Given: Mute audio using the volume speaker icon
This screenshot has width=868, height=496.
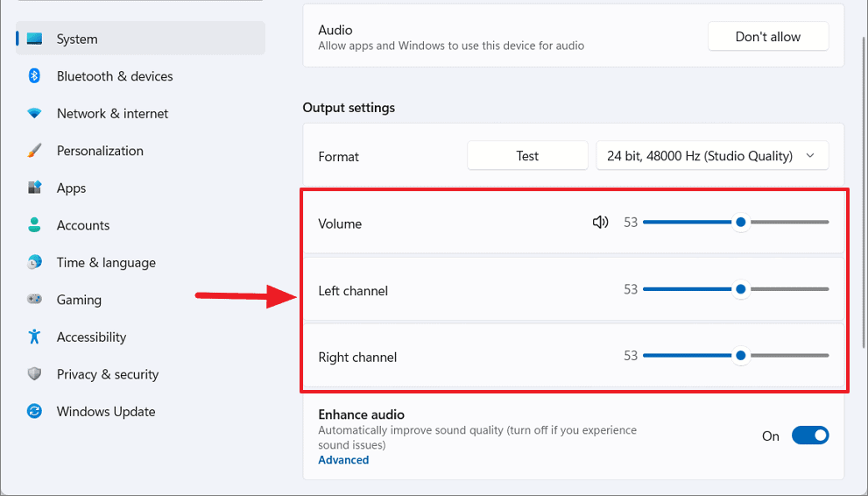Looking at the screenshot, I should (600, 223).
